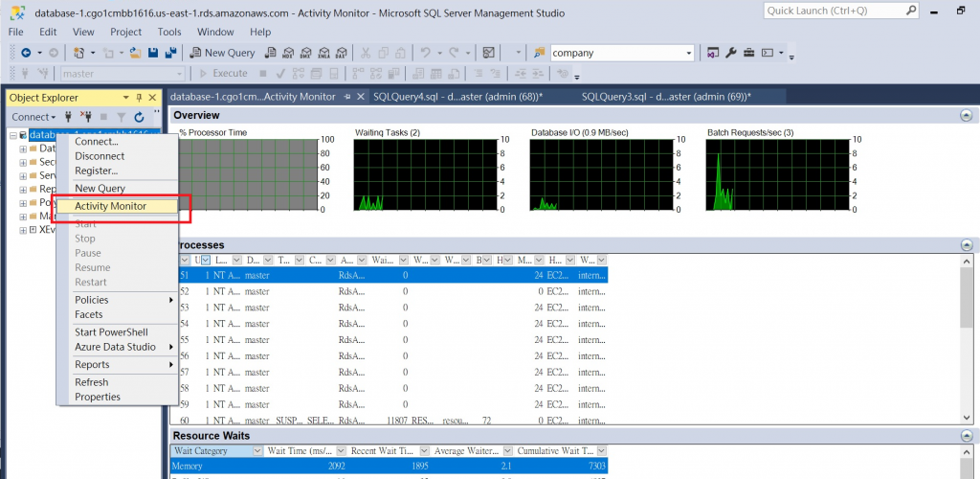The height and width of the screenshot is (479, 980).
Task: Collapse the database-1 server tree node
Action: coord(13,135)
